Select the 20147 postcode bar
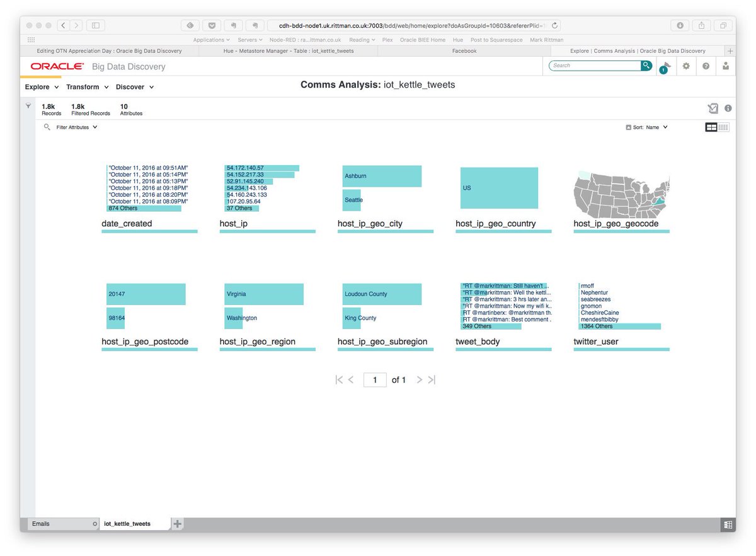756x556 pixels. [146, 294]
